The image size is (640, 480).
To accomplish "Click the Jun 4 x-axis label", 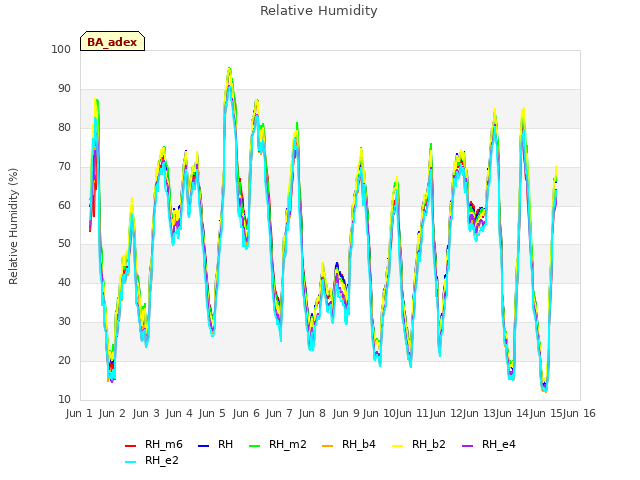I will click(x=179, y=413).
